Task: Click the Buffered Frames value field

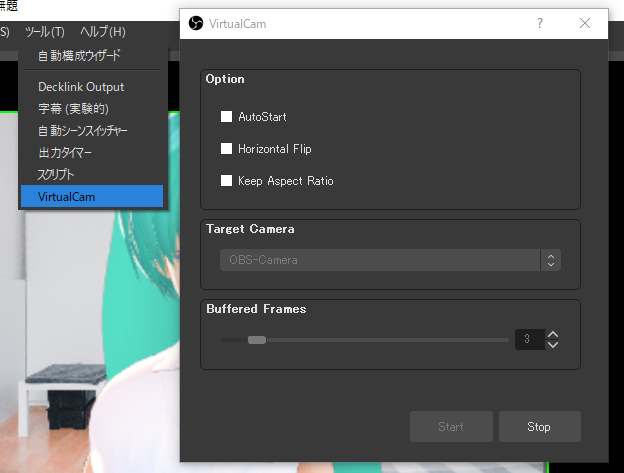Action: 530,339
